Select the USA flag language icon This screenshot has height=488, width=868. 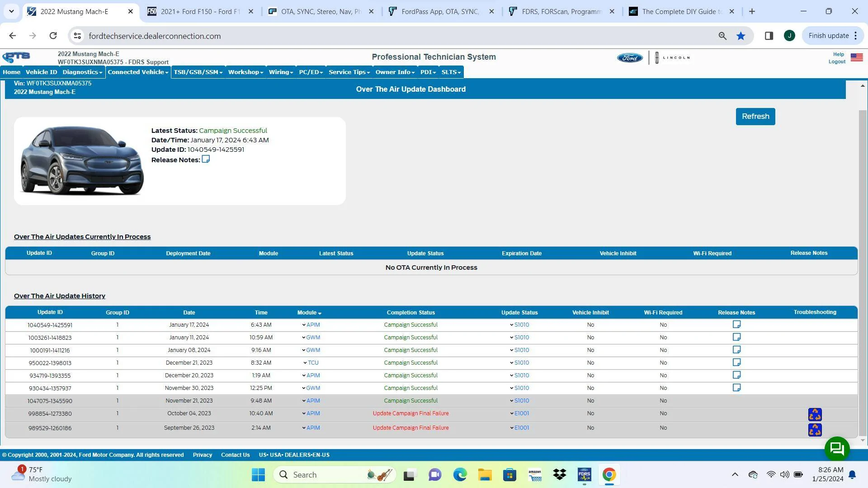coord(857,57)
